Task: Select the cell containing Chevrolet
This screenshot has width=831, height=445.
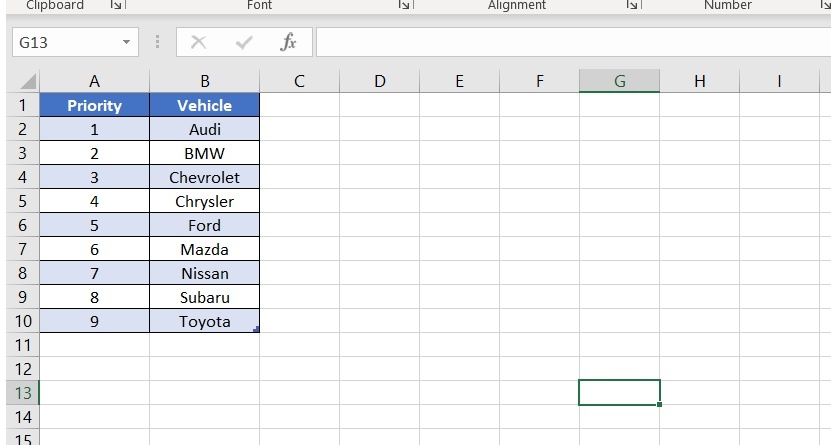Action: tap(205, 177)
